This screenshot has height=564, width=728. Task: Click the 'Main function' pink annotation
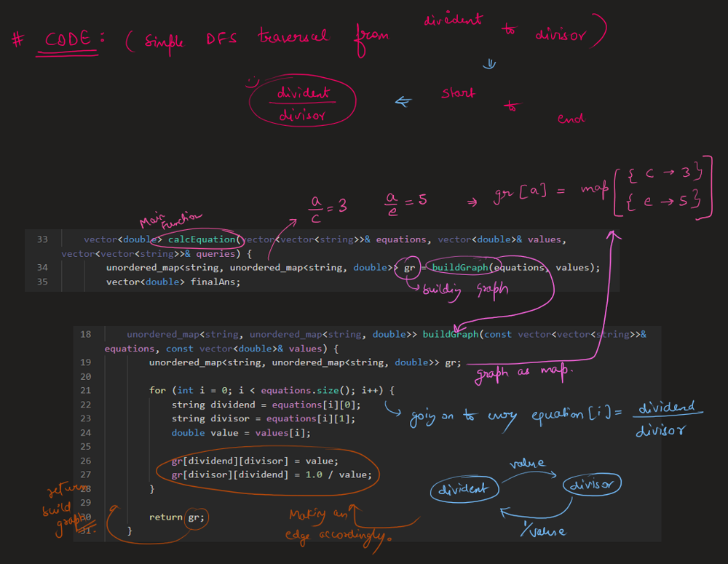(x=170, y=221)
